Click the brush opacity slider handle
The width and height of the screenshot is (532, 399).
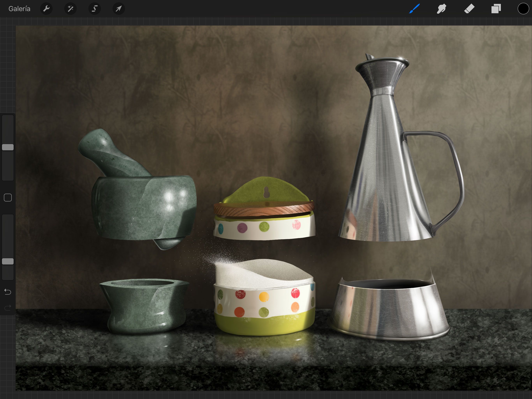[8, 261]
